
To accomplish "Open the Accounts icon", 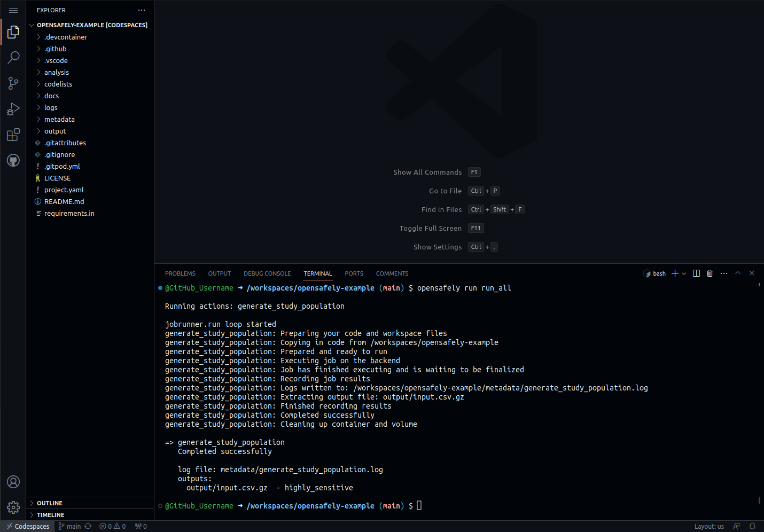I will click(x=13, y=482).
